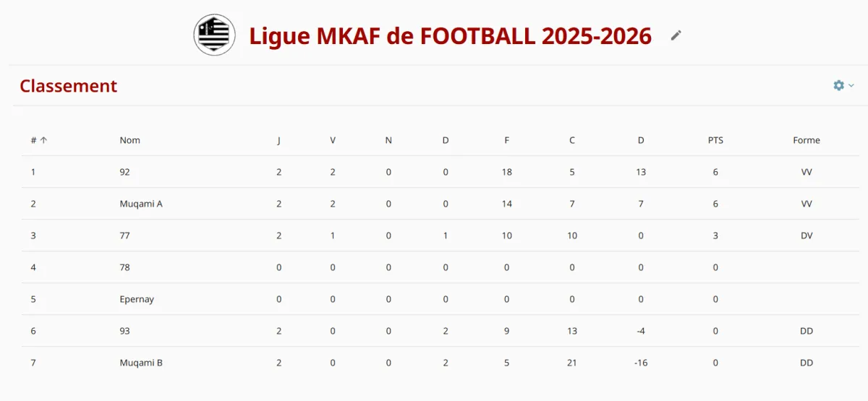This screenshot has height=401, width=868.
Task: Sort by F goals-for column header
Action: coord(506,140)
